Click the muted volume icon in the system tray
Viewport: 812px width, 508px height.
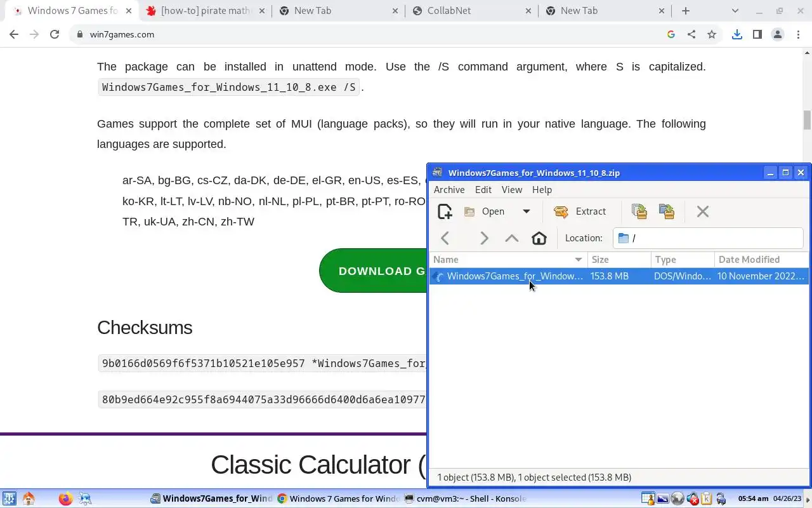pos(693,499)
